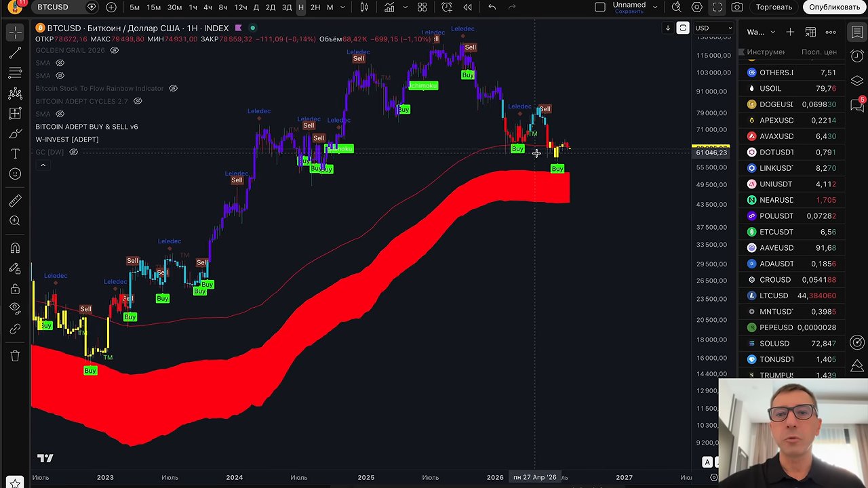Screen dimensions: 868x488
Task: Select DOGEUSD in the watchlist
Action: pos(793,104)
